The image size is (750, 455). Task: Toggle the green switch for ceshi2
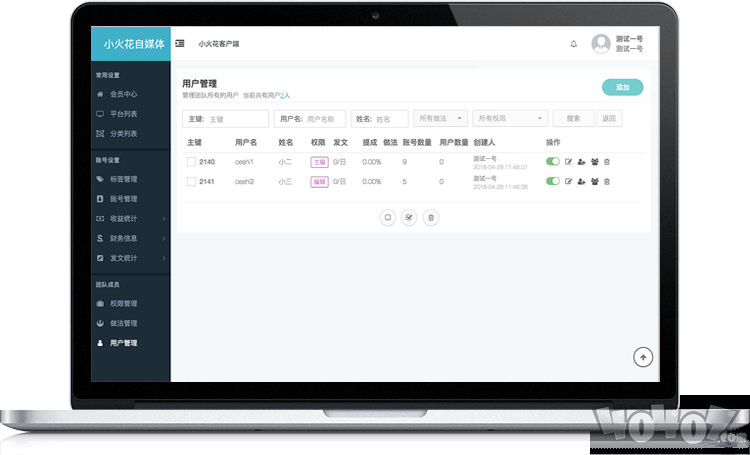coord(552,181)
